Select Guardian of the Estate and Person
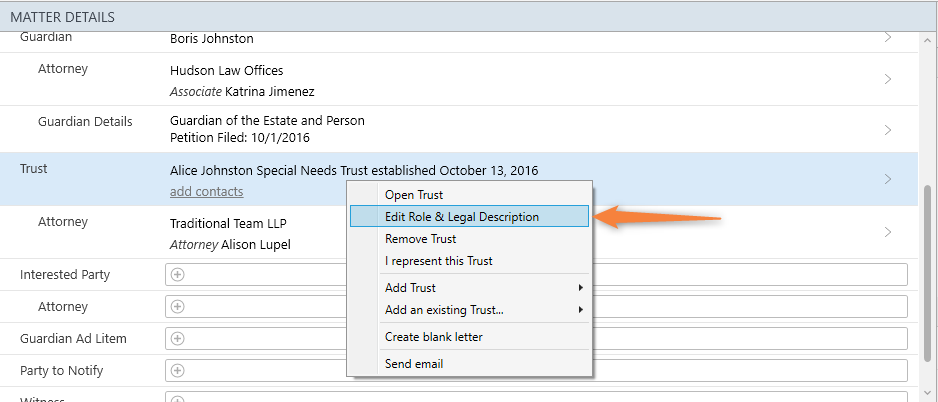 [267, 121]
